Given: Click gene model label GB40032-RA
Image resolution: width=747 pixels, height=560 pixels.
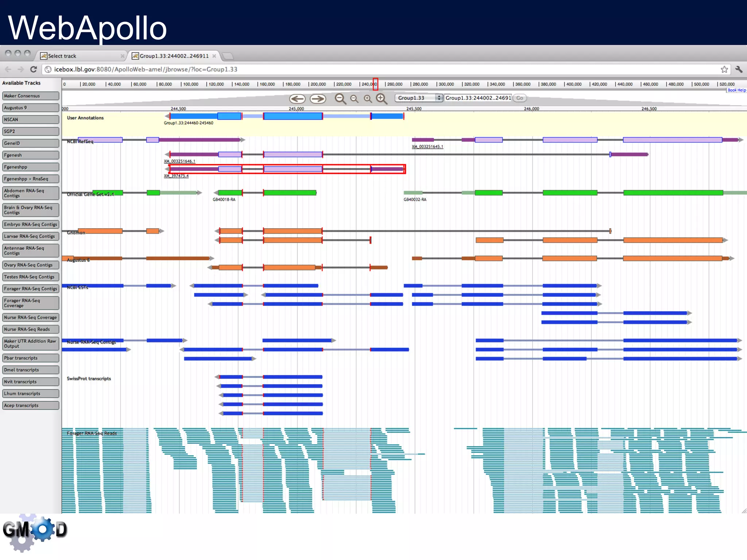Looking at the screenshot, I should point(415,199).
